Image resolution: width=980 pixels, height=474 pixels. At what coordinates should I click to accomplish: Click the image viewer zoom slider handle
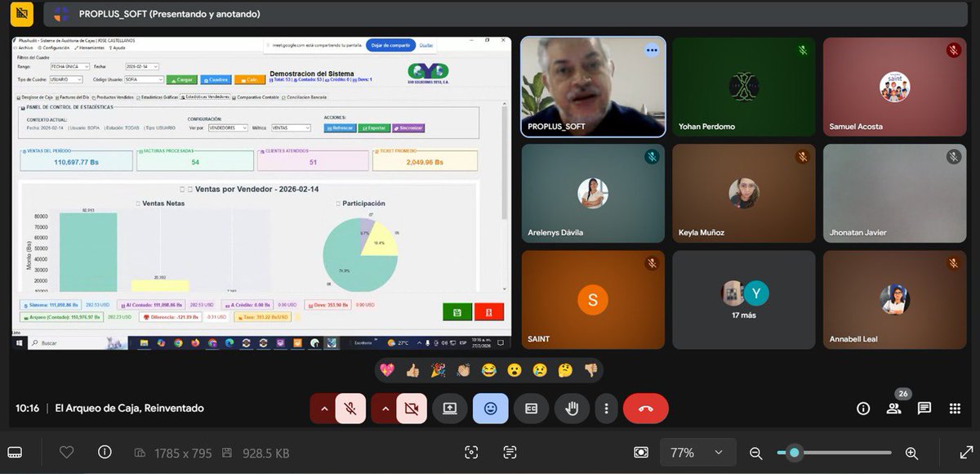pos(794,452)
